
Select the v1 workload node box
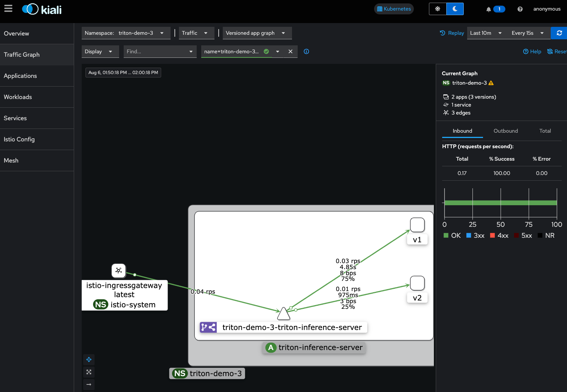[417, 225]
